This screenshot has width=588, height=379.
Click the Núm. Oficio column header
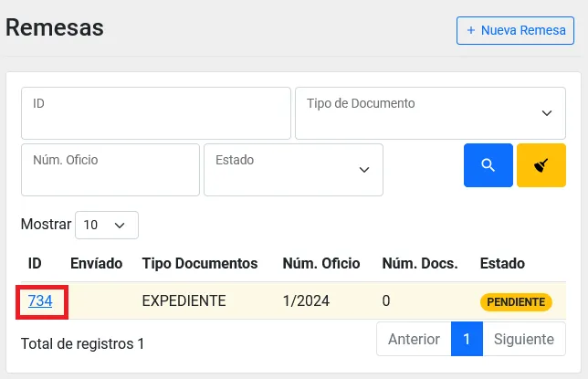321,263
